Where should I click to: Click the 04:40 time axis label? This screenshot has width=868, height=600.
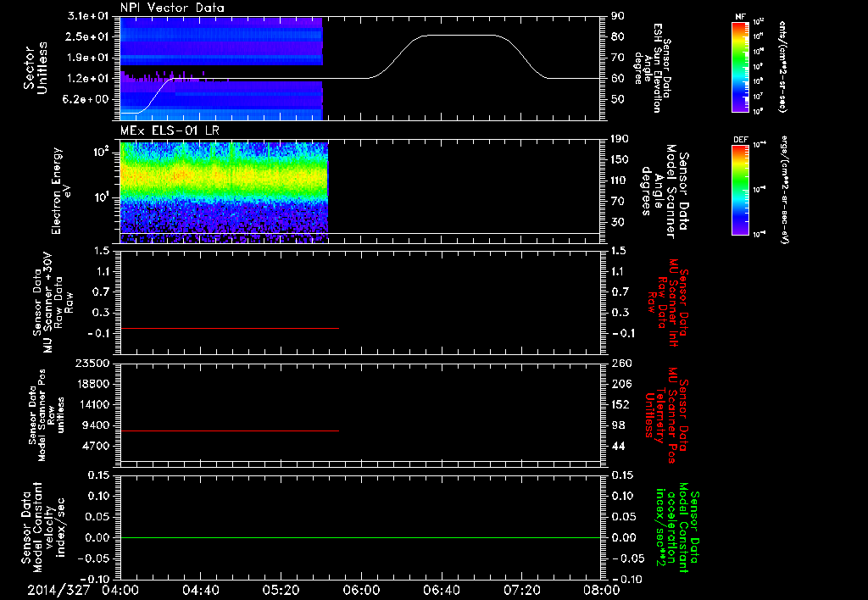[x=200, y=590]
